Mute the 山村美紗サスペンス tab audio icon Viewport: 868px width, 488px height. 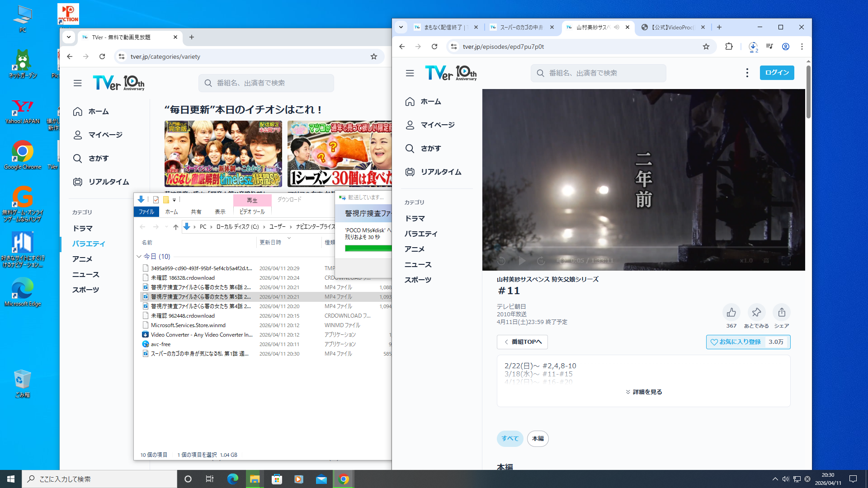coord(617,27)
